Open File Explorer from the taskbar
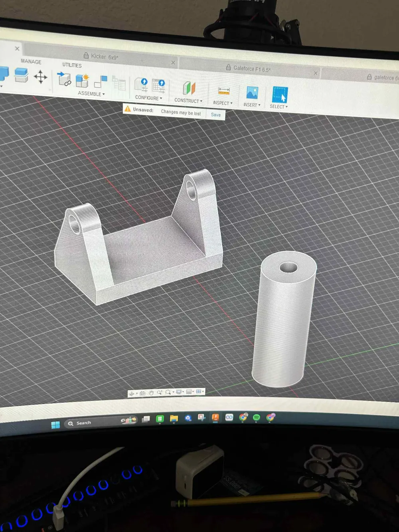 tap(174, 418)
